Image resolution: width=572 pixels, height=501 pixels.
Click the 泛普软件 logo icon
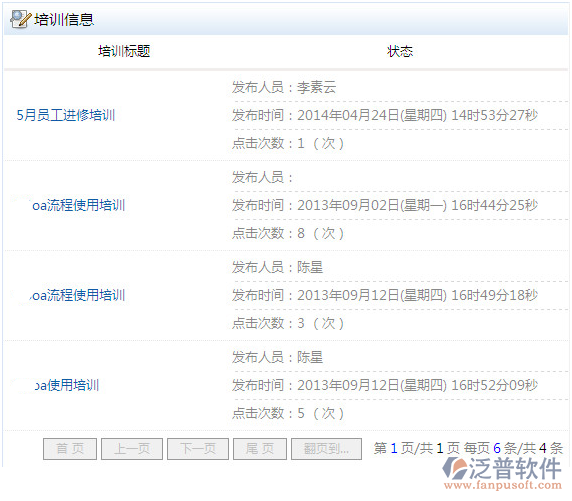point(455,468)
